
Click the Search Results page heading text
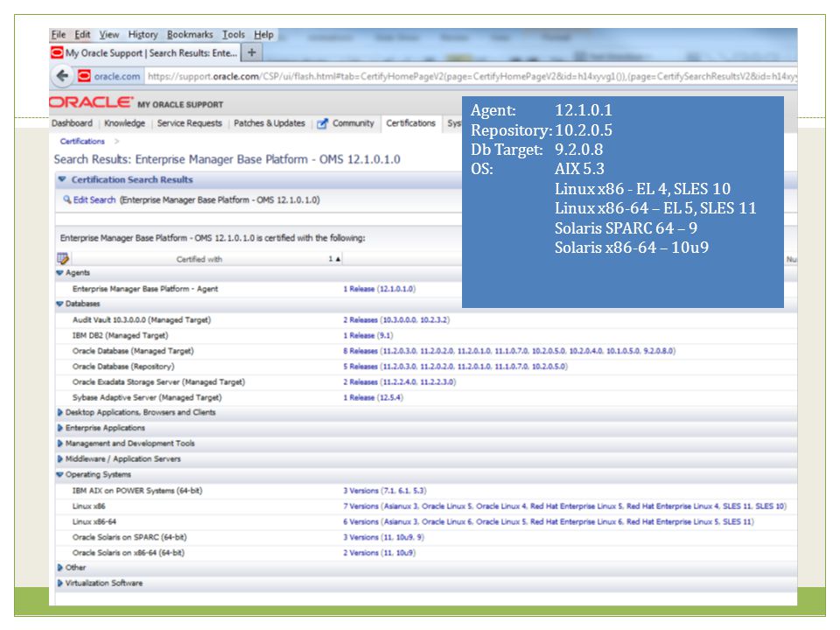point(227,159)
